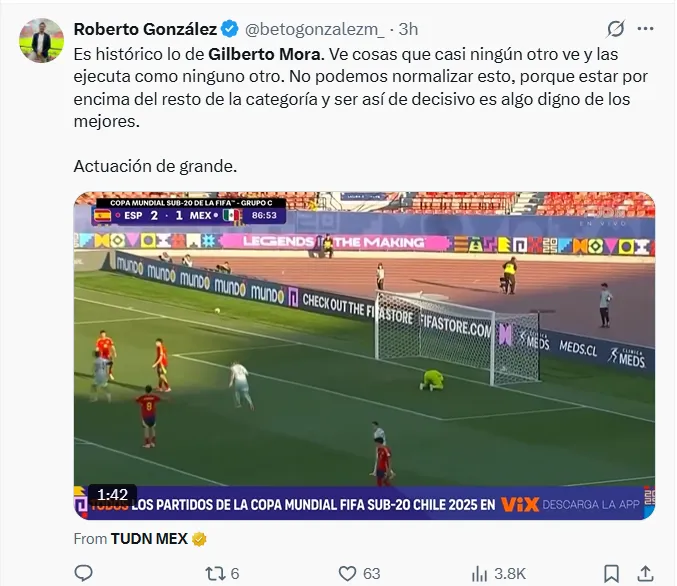The height and width of the screenshot is (586, 677).
Task: Open the three-dot More options menu
Action: coord(645,29)
